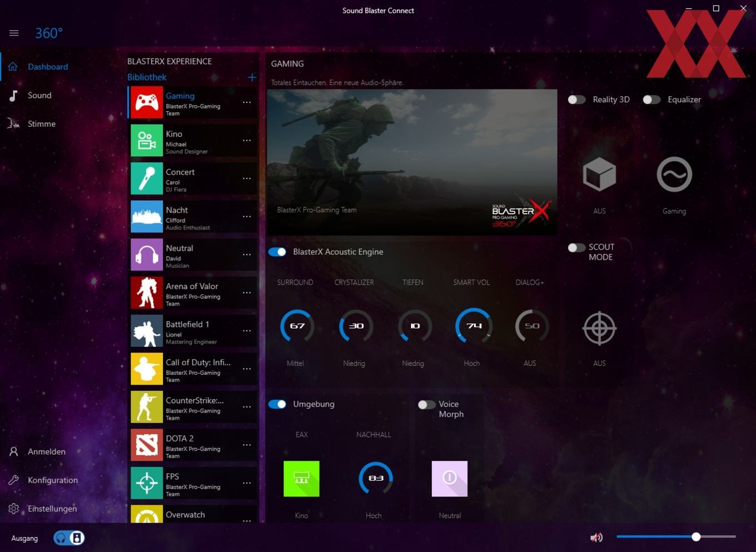756x552 pixels.
Task: Click the Crystalizer dial showing 30
Action: coord(356,326)
